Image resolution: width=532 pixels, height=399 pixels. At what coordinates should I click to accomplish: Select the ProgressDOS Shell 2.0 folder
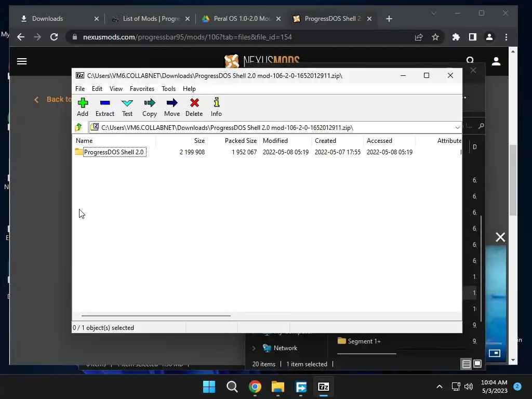[114, 152]
